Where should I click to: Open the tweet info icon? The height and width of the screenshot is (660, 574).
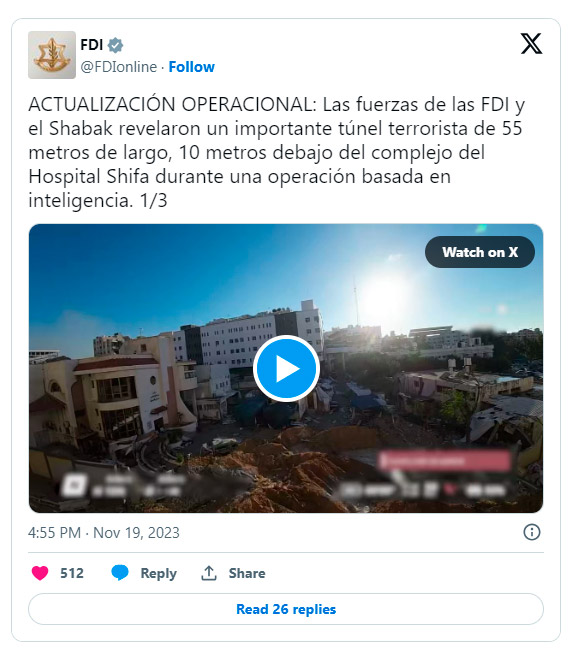pyautogui.click(x=531, y=532)
